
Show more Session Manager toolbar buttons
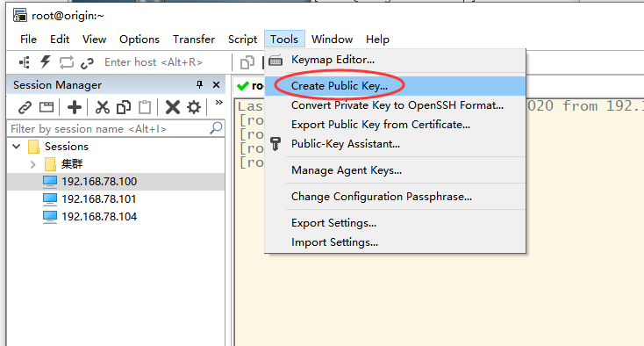pos(219,102)
